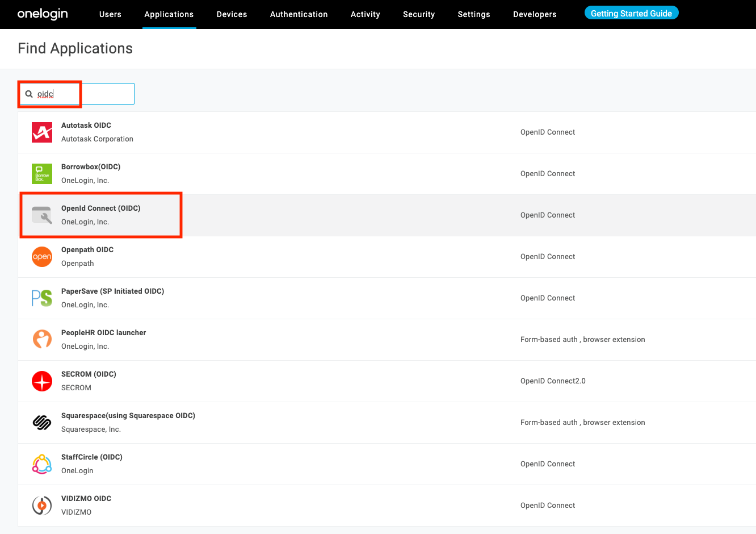Viewport: 756px width, 534px height.
Task: Click the Getting Started Guide button
Action: tap(631, 13)
